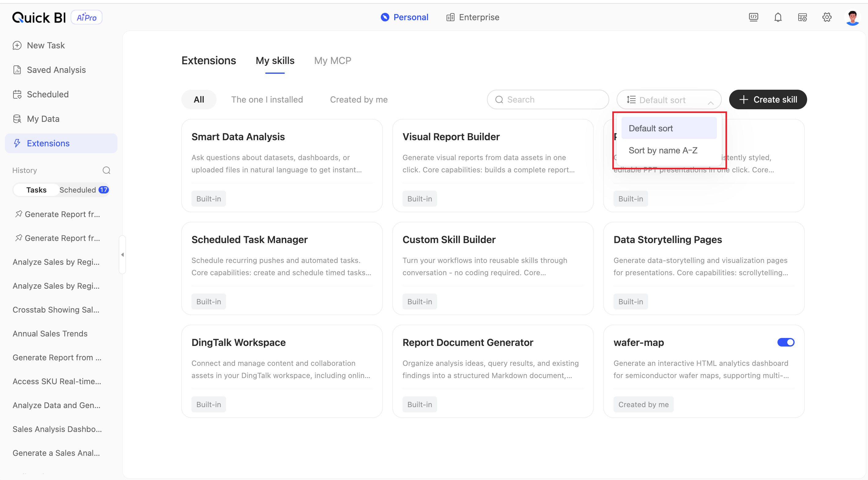Open Generate Report from ... history task

(57, 358)
